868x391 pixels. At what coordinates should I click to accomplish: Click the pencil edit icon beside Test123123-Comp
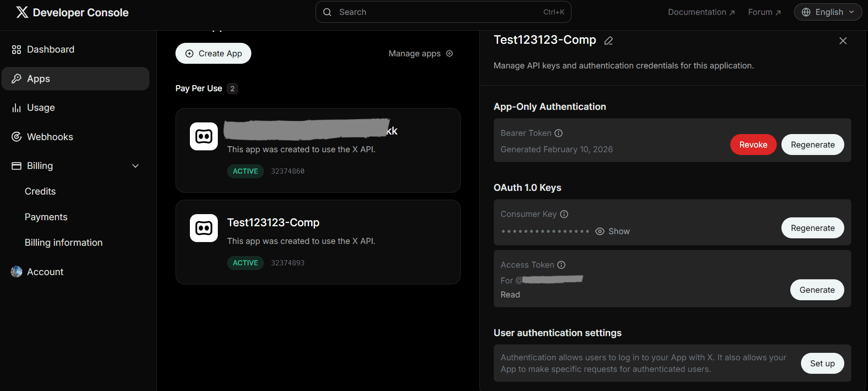[608, 41]
